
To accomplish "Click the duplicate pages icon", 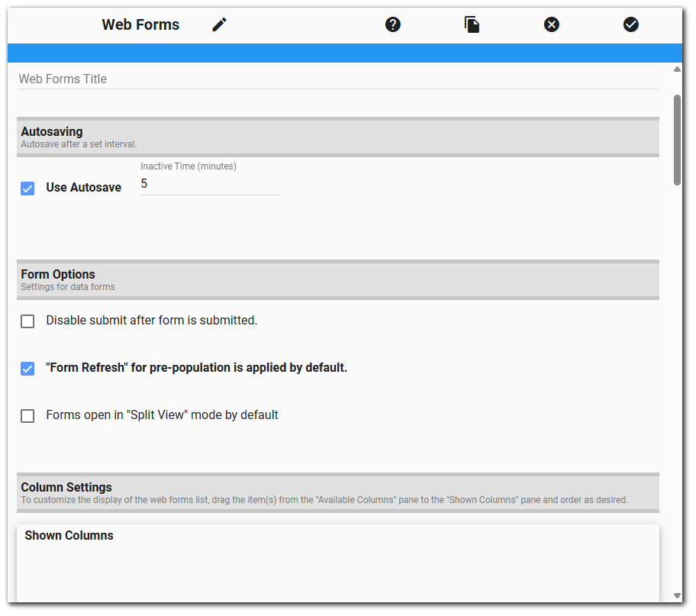I will 472,24.
